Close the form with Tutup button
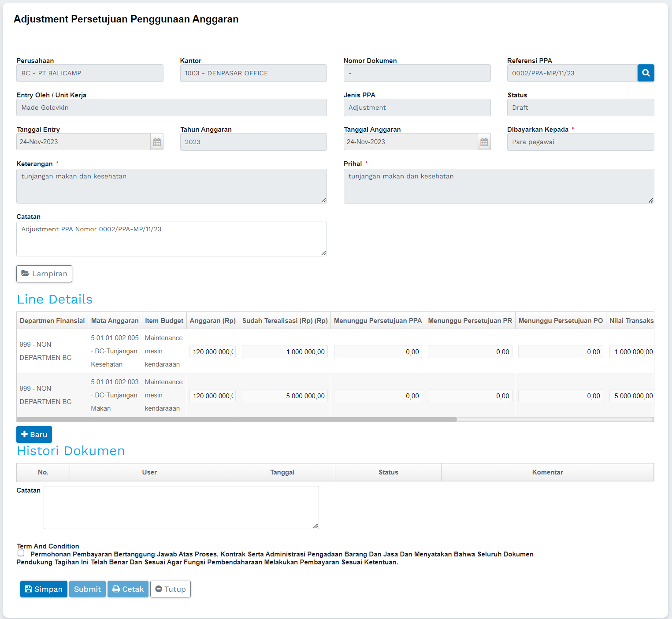Image resolution: width=672 pixels, height=619 pixels. [x=170, y=589]
